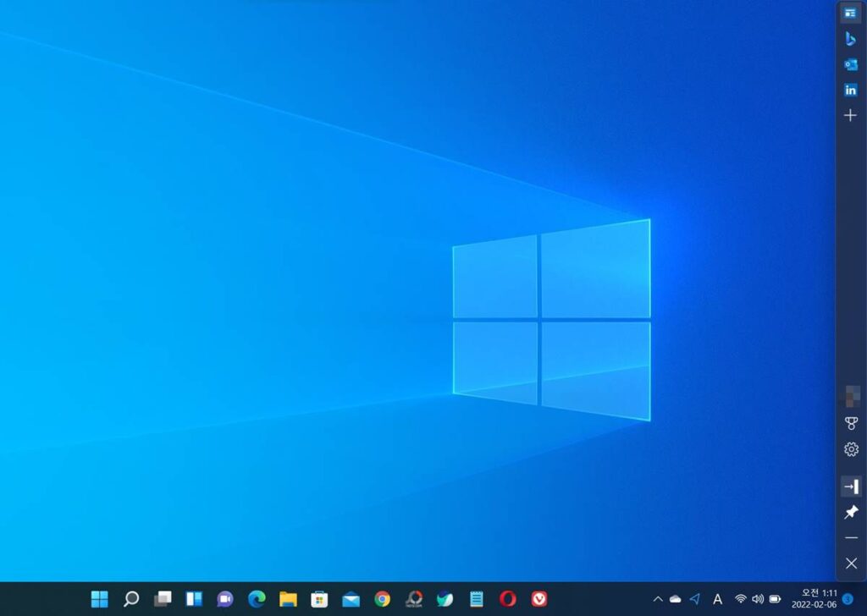Expand the hidden system tray icons

[x=658, y=599]
